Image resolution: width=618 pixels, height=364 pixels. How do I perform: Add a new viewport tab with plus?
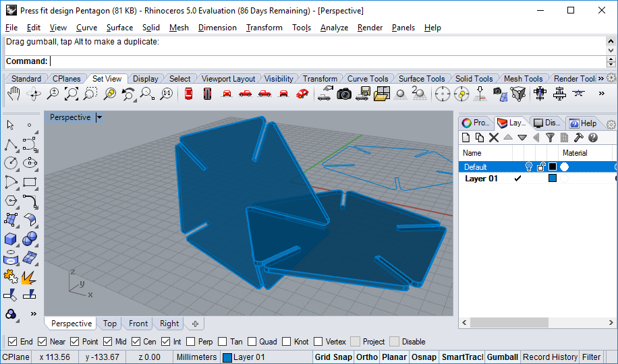tap(196, 324)
